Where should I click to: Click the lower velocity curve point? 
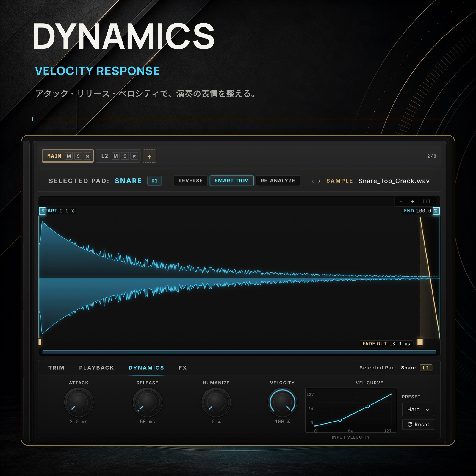340,420
